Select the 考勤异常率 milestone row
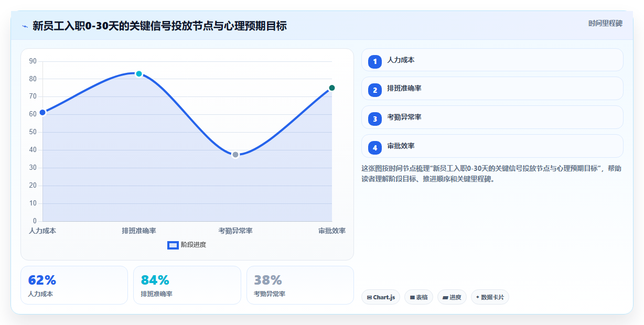 pyautogui.click(x=492, y=117)
